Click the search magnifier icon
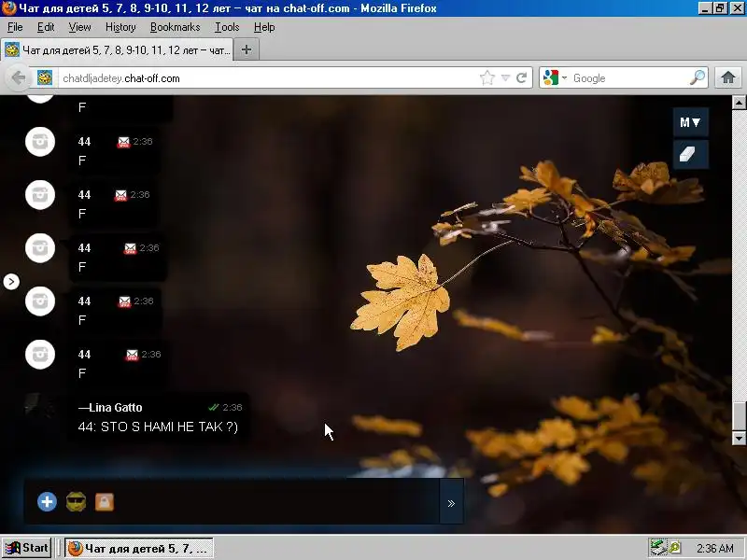Screen dimensions: 747x560 click(x=698, y=77)
